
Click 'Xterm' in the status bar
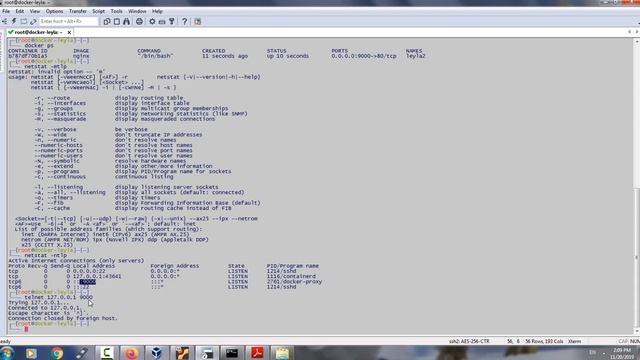coord(574,341)
